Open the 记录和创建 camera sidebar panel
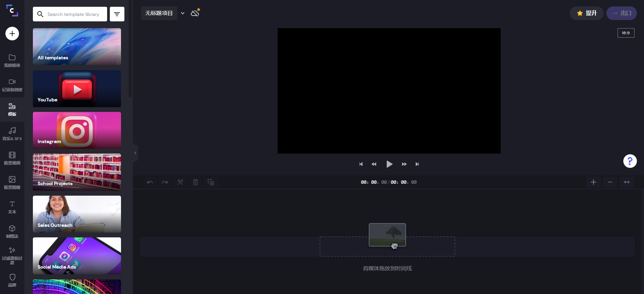The width and height of the screenshot is (644, 294). 12,85
